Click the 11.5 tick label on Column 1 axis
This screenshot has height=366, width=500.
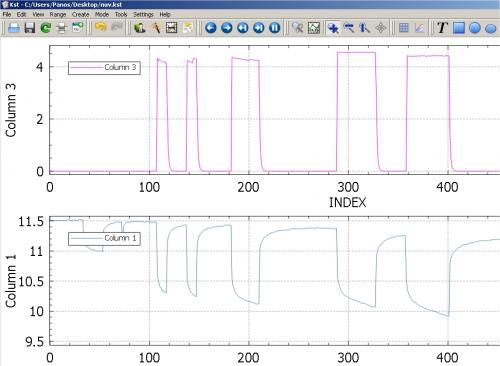tap(31, 222)
